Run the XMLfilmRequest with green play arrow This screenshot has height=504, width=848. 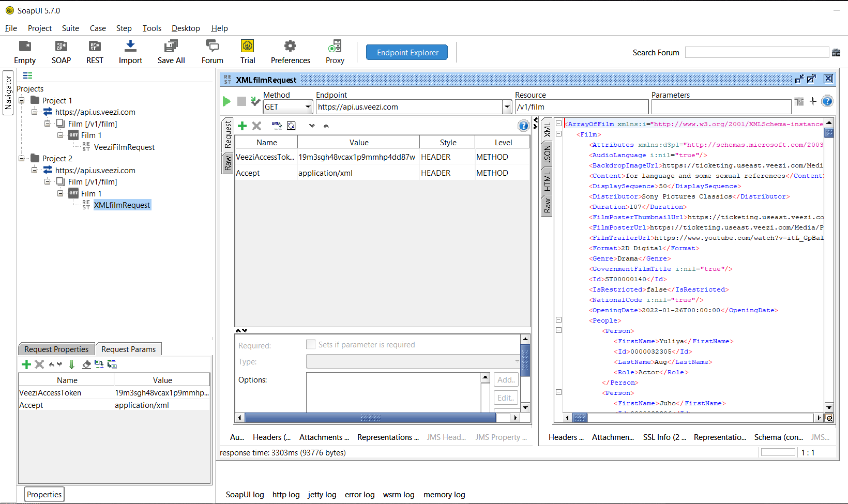click(226, 101)
